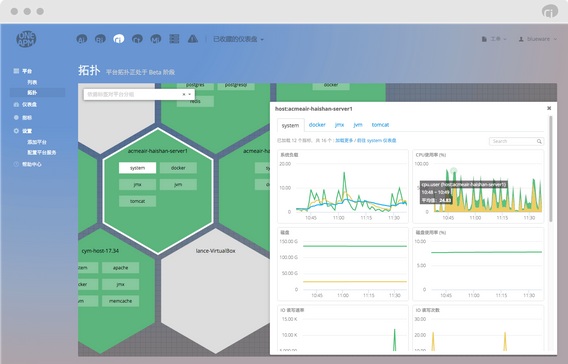Click the host:acmeair-haishan-server1 panel title

tap(314, 109)
